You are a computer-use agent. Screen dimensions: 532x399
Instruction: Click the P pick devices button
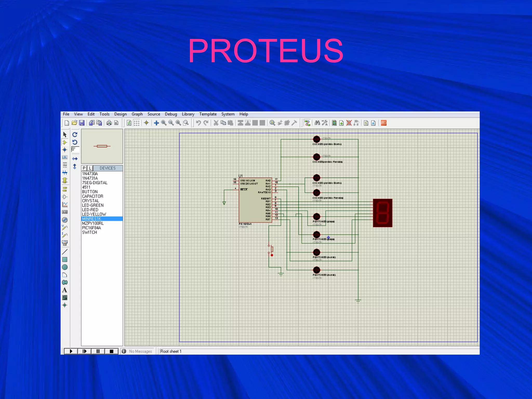84,168
